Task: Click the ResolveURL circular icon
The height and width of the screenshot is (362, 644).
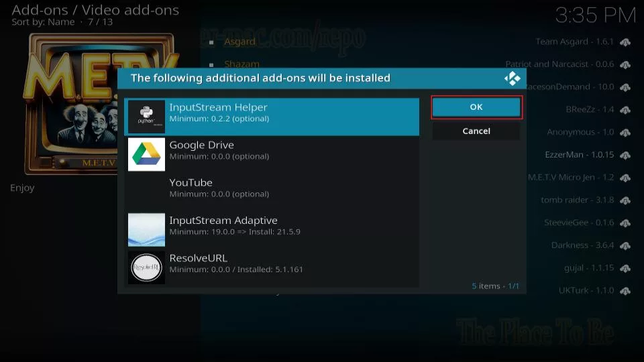Action: [x=146, y=267]
